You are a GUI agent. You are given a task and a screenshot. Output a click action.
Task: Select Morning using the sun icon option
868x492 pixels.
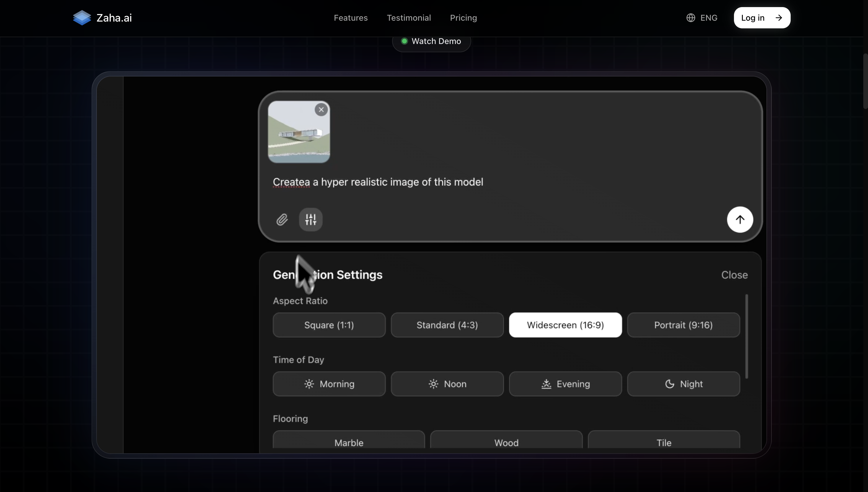[x=329, y=384]
